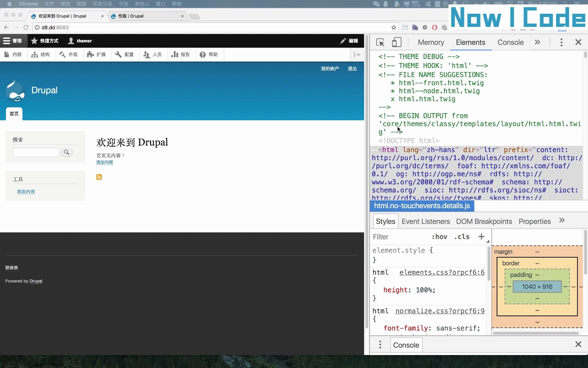
Task: Click the Powered by Drupal link
Action: click(36, 281)
